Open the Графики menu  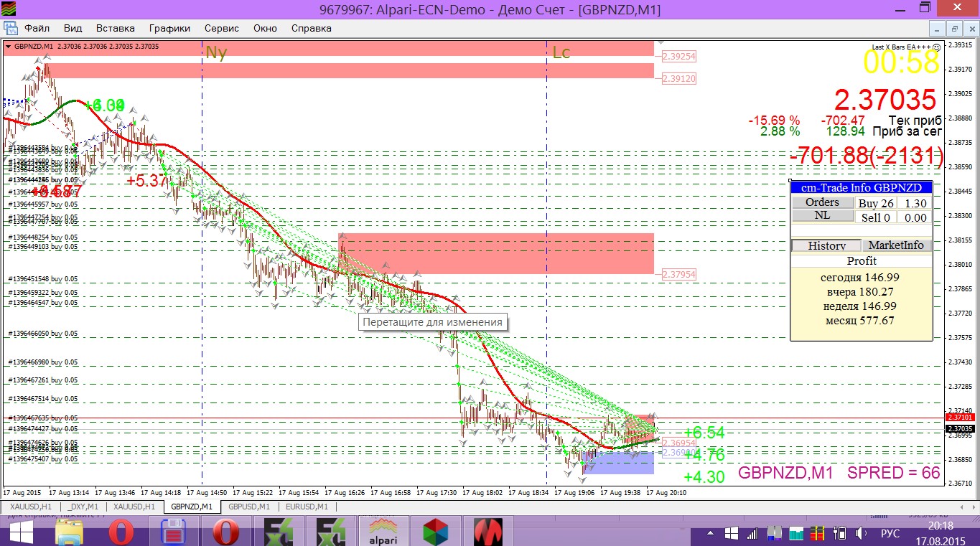169,28
